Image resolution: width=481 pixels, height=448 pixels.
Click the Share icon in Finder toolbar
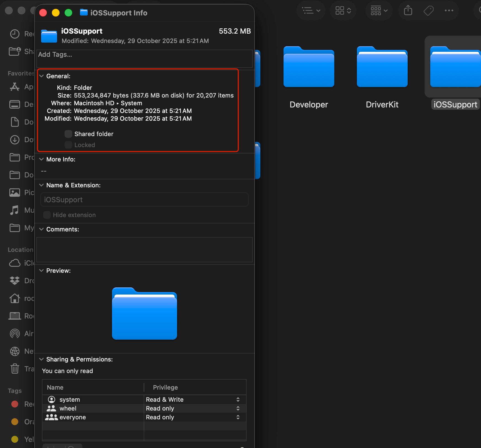click(x=408, y=10)
